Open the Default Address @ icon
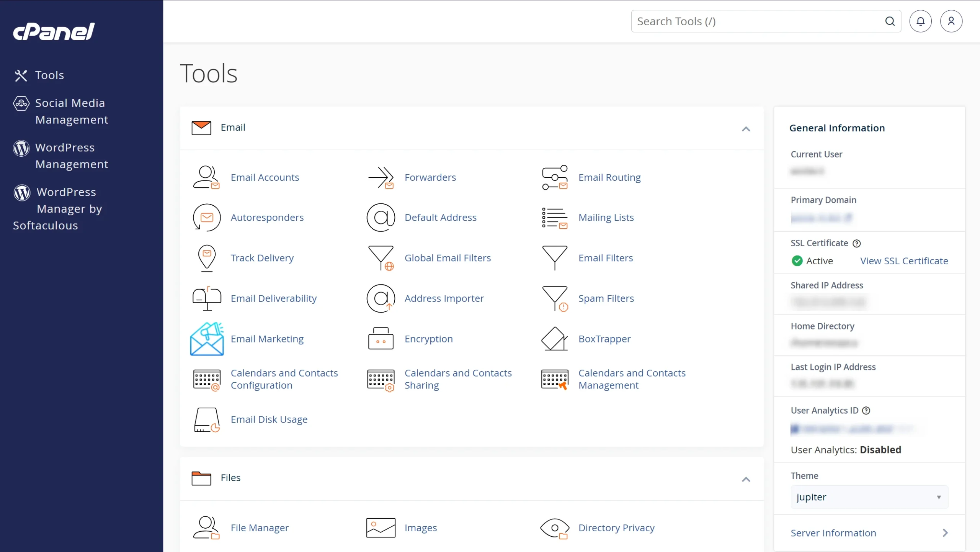This screenshot has width=980, height=552. point(381,218)
